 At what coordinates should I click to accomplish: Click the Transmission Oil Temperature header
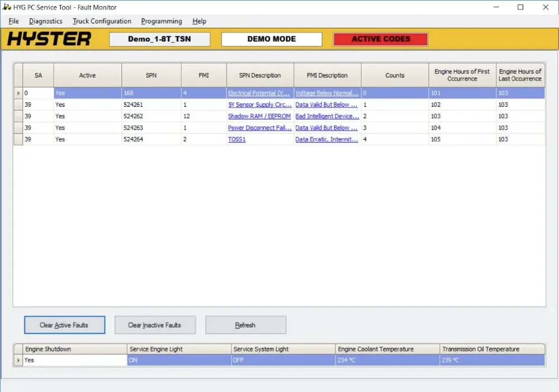[x=492, y=349]
